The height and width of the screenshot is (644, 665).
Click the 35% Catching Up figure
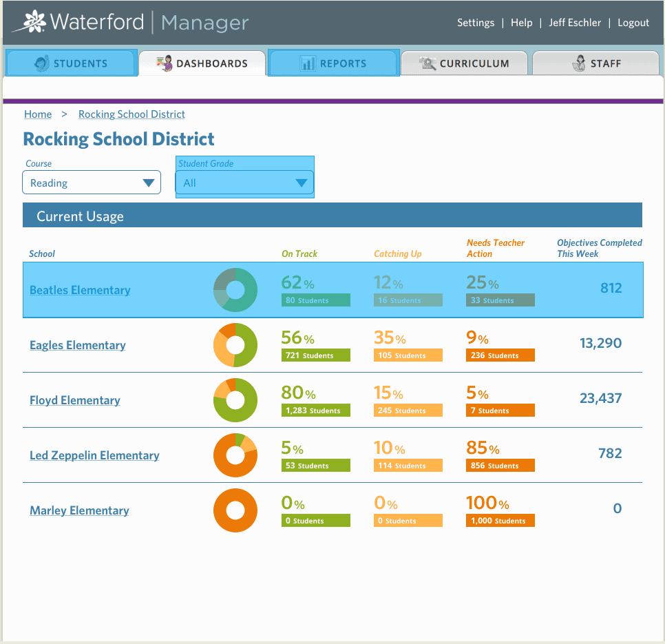390,337
